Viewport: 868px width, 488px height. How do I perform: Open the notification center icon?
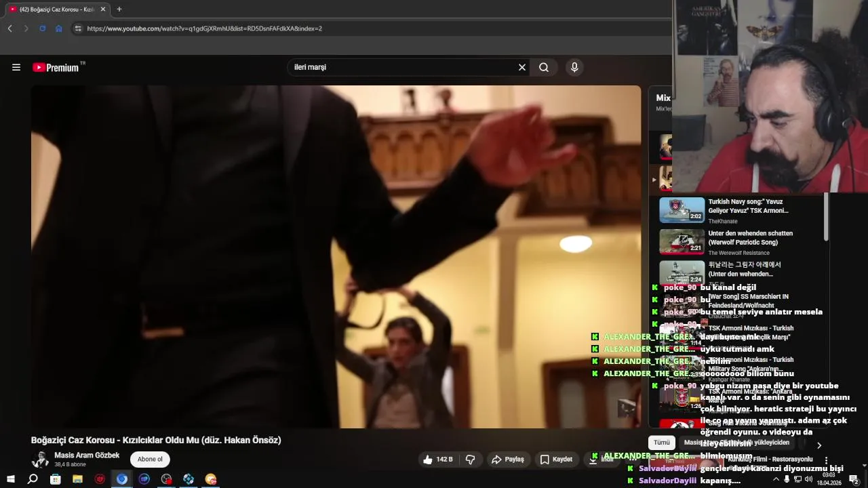(x=854, y=479)
